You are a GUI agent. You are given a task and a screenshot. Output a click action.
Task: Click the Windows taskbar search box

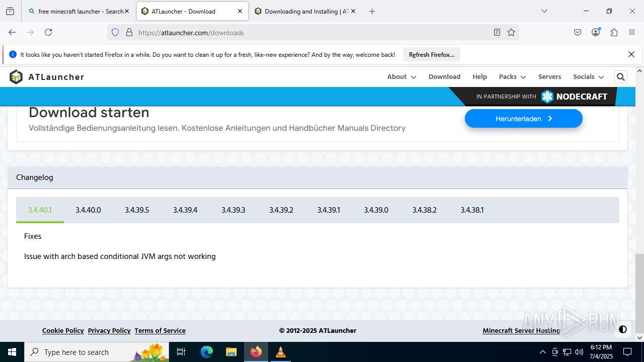tap(97, 352)
